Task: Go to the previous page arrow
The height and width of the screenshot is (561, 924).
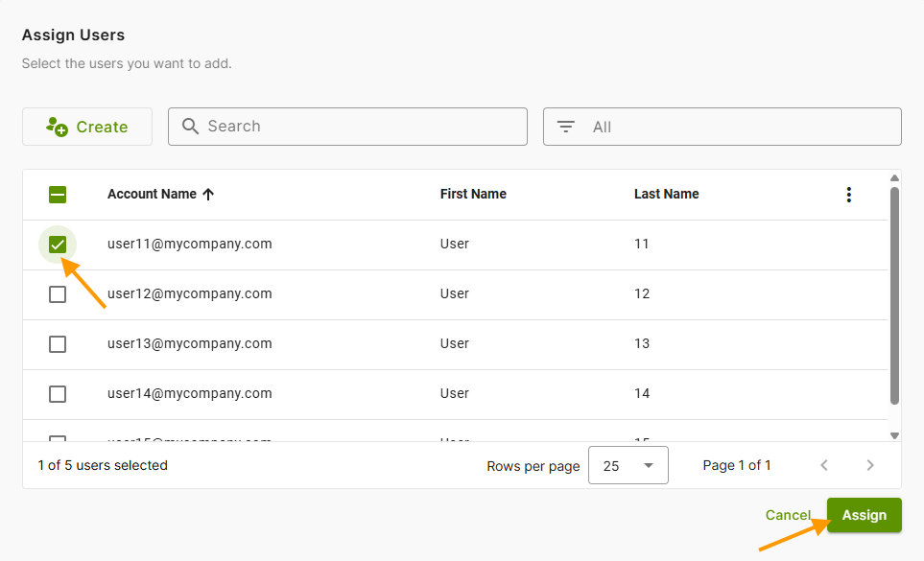Action: point(824,466)
